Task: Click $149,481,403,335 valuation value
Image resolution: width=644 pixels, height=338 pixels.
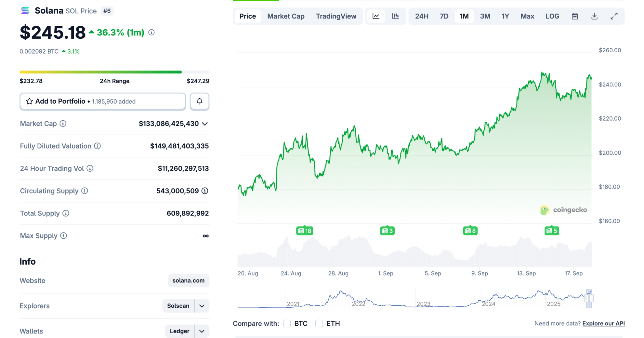Action: point(179,146)
